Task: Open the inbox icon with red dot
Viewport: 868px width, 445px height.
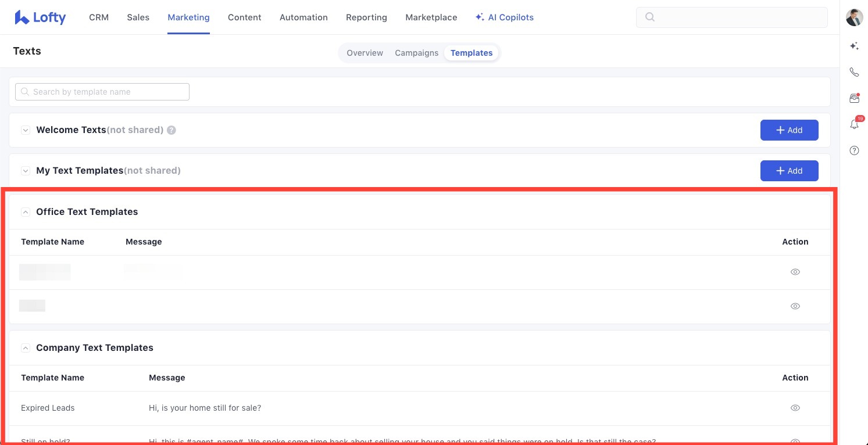Action: pos(854,98)
